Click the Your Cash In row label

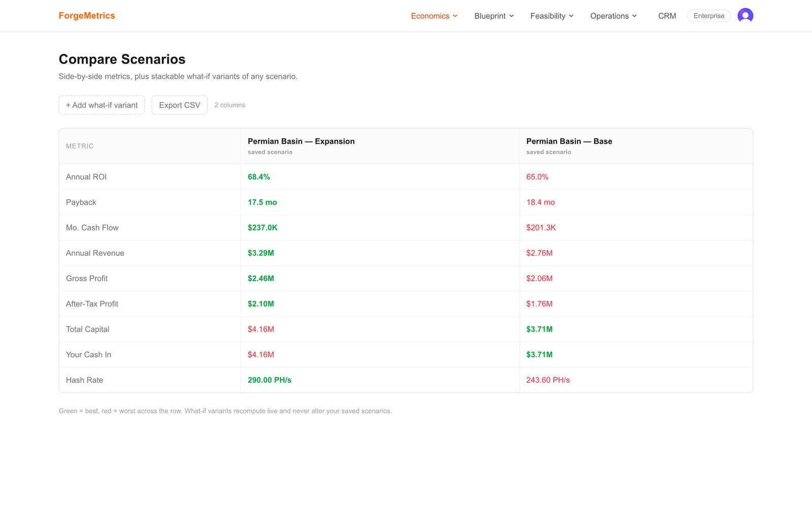point(88,355)
